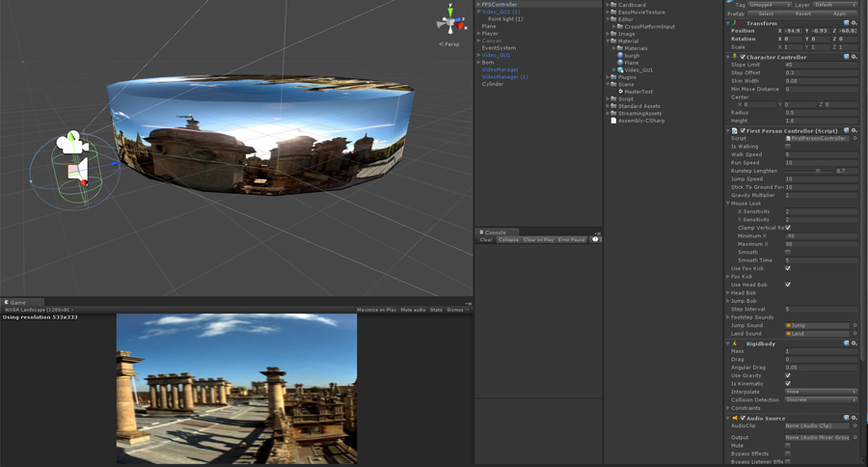Select Cylinder object in Hierarchy

[x=493, y=84]
